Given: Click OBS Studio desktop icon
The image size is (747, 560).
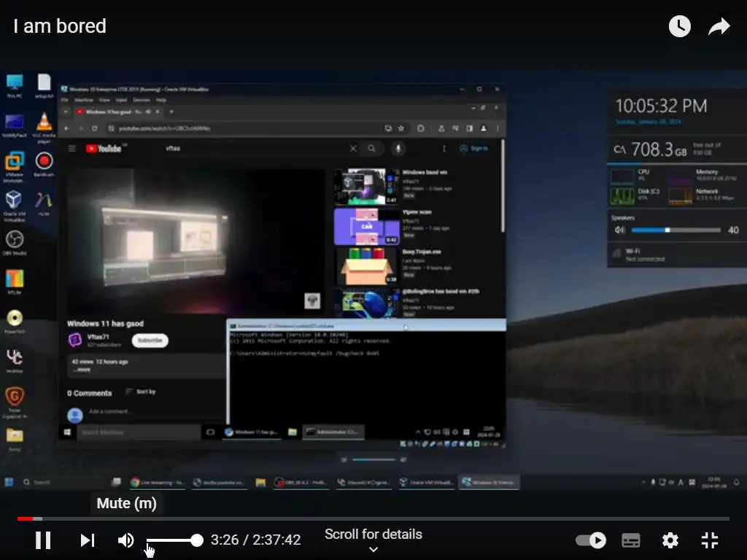Looking at the screenshot, I should 15,243.
